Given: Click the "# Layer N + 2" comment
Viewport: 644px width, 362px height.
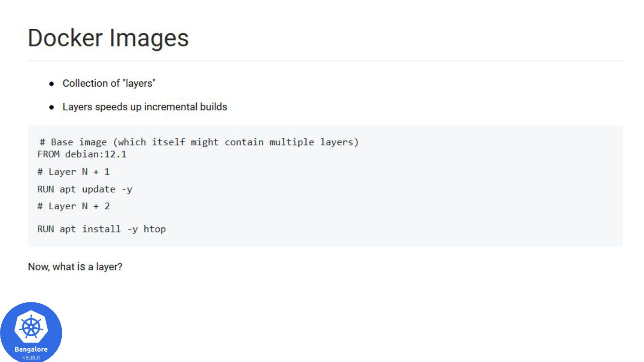Looking at the screenshot, I should [74, 206].
